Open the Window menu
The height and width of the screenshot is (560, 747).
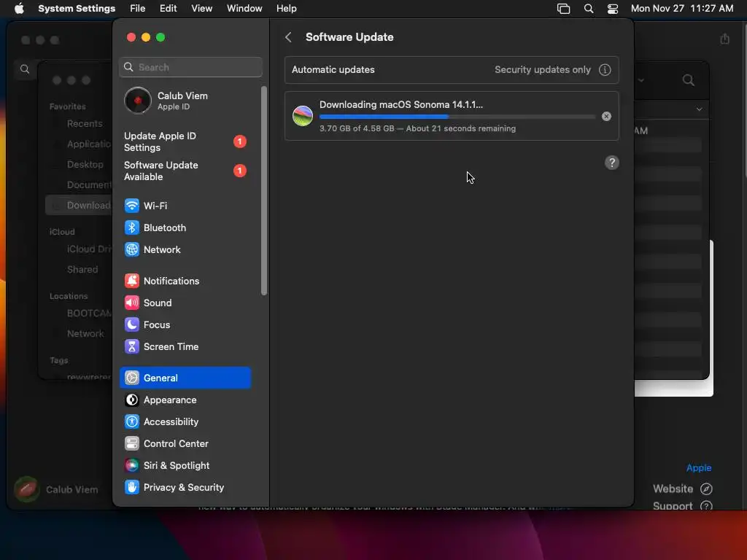pyautogui.click(x=244, y=9)
